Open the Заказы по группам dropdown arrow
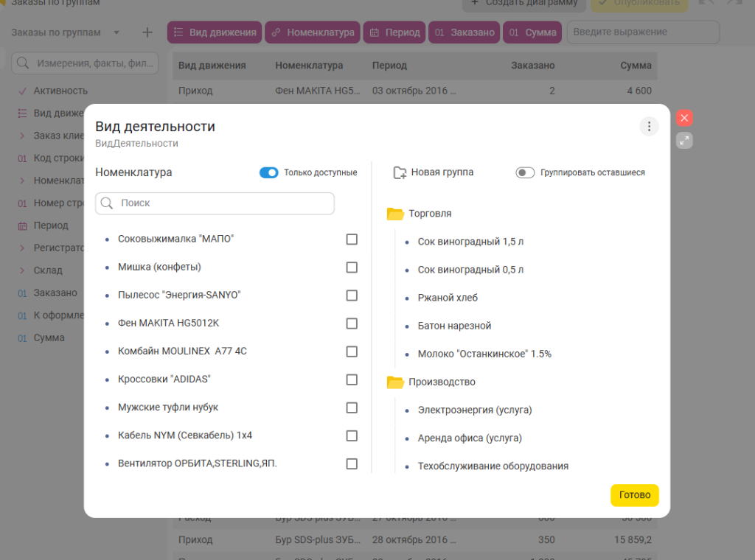This screenshot has width=755, height=560. click(x=116, y=32)
